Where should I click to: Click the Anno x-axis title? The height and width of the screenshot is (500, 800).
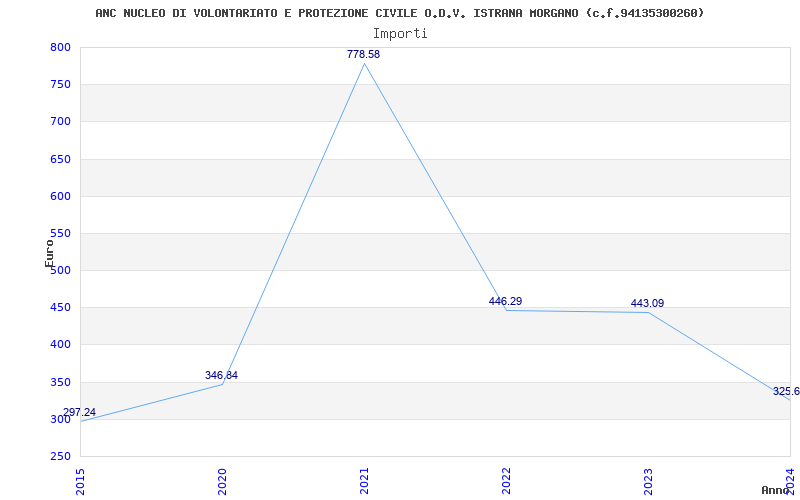pyautogui.click(x=776, y=490)
